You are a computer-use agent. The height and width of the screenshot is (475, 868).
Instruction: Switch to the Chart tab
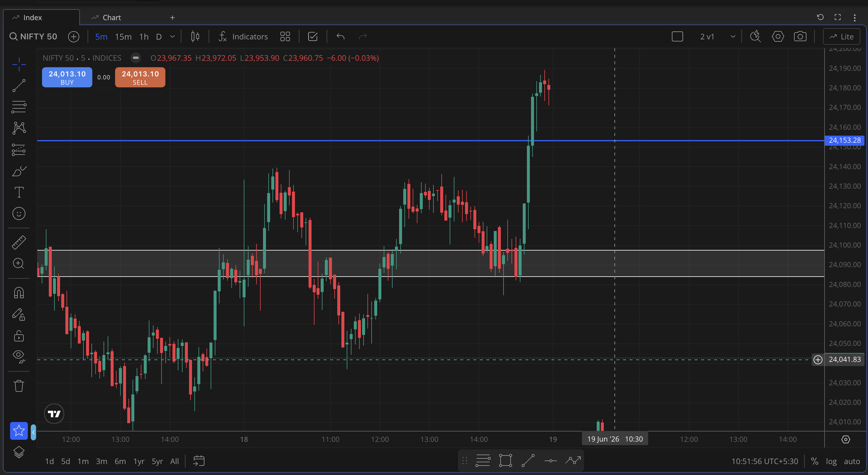[107, 17]
